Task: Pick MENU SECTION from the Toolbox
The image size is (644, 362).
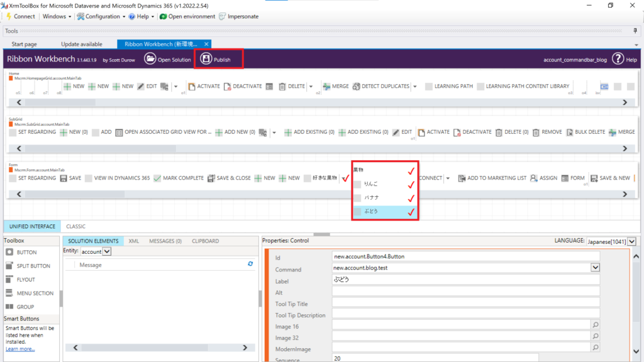Action: tap(30, 293)
